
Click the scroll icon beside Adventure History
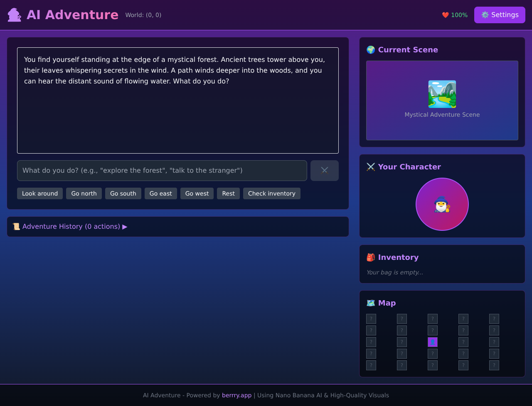pos(16,226)
